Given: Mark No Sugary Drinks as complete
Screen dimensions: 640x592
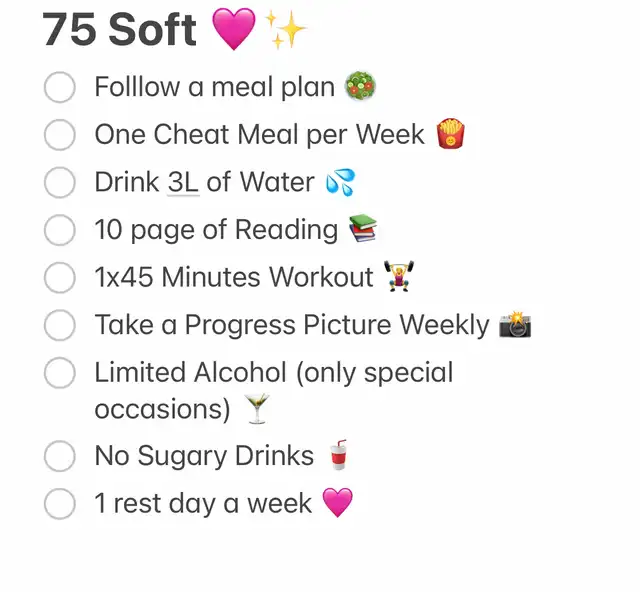Looking at the screenshot, I should coord(60,456).
